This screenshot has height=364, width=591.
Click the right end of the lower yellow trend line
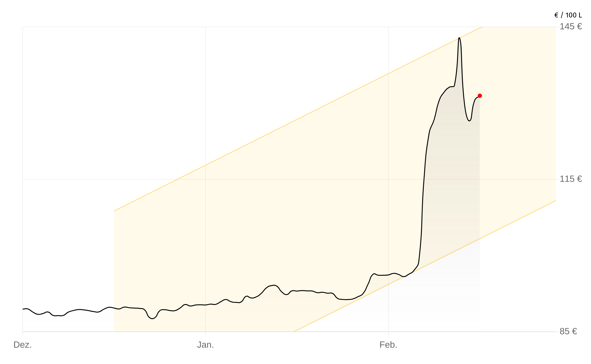coord(556,201)
